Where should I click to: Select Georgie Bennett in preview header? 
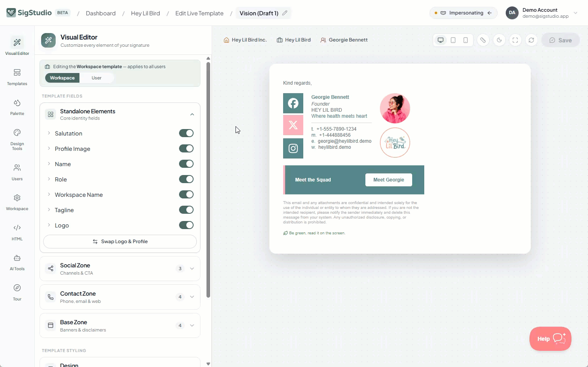click(x=344, y=40)
